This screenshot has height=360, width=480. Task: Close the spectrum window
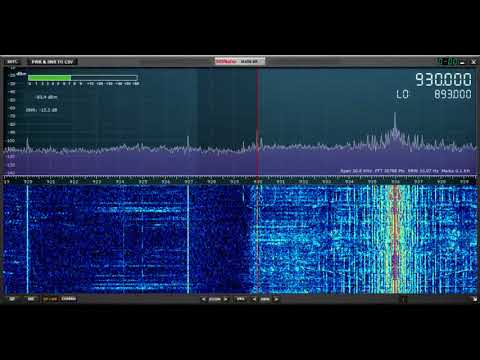[473, 62]
